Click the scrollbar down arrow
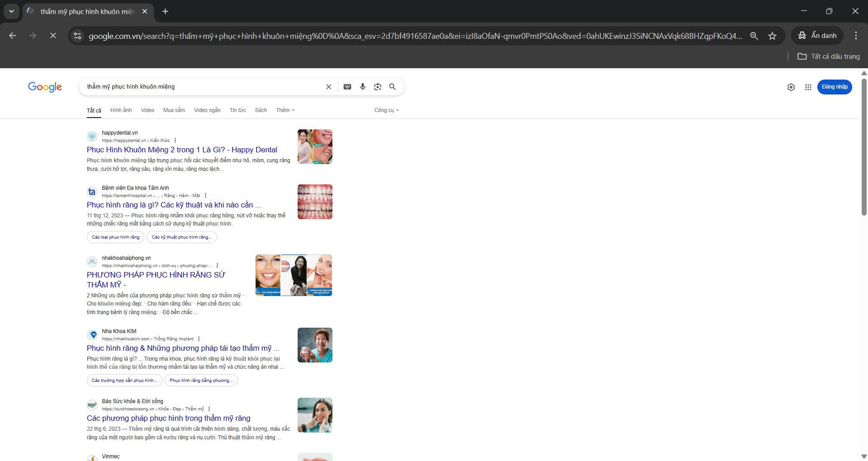 [864, 456]
